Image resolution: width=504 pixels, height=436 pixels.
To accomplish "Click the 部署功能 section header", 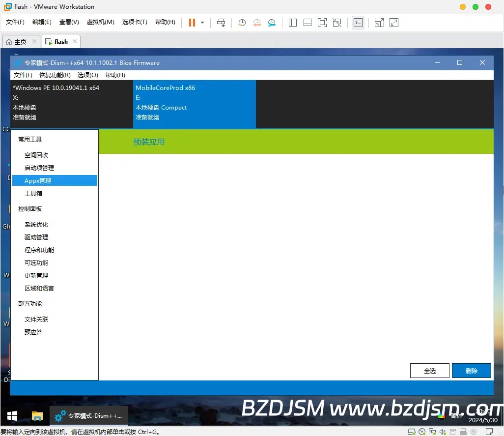I will [30, 303].
